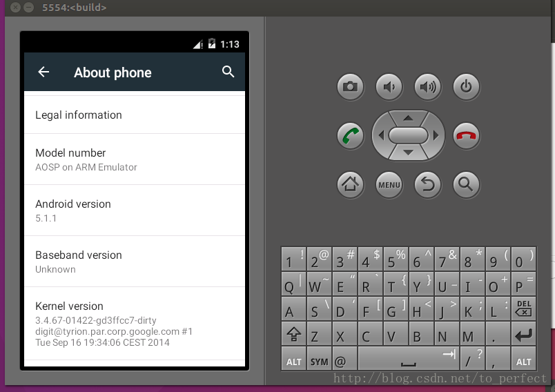The image size is (555, 392).
Task: Open the Legal information entry
Action: point(135,115)
